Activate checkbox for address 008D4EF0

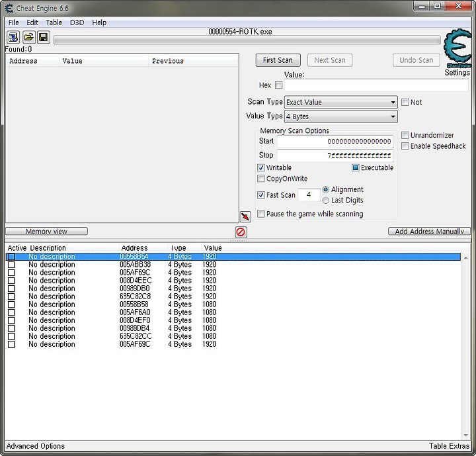tap(11, 320)
